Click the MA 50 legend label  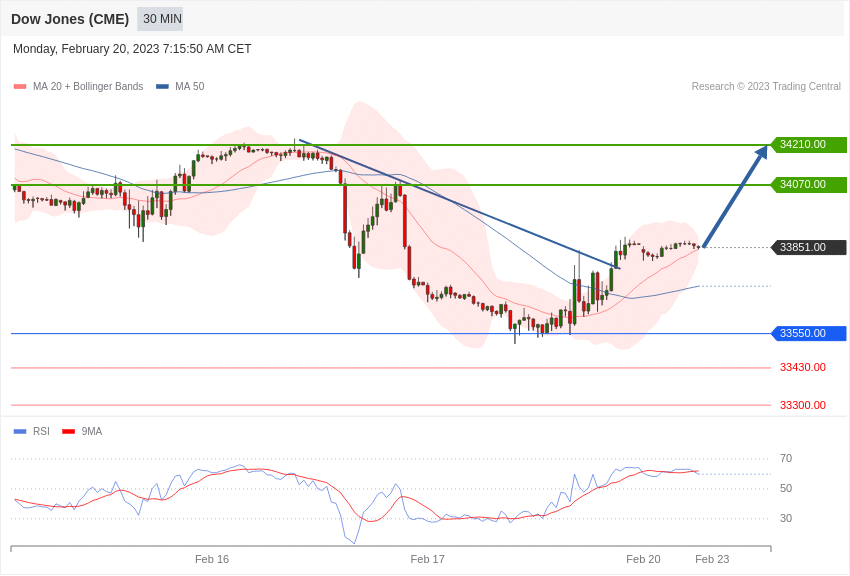coord(190,86)
